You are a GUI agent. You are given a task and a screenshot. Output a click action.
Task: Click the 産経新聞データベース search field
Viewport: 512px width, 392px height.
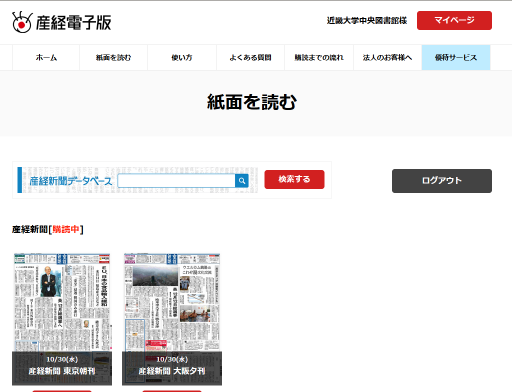pos(176,181)
